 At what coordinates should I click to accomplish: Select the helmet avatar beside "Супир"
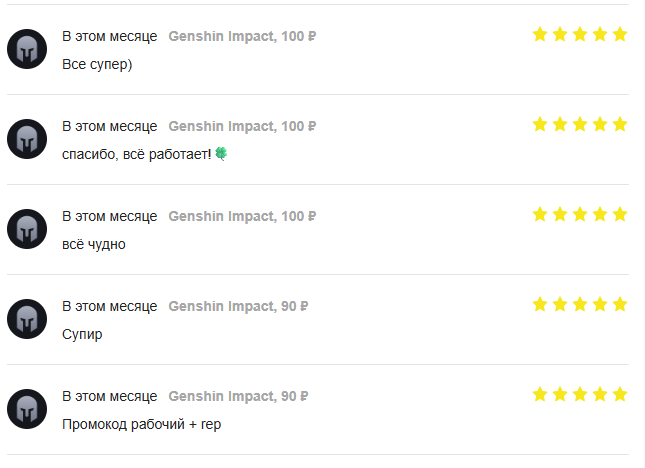(27, 319)
